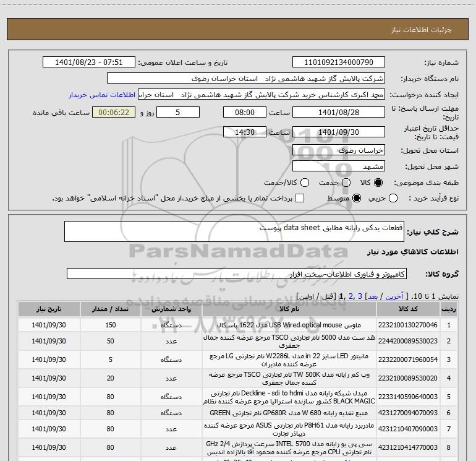Choose the کالا/خدمت radio option
476x461 pixels.
coord(306,183)
